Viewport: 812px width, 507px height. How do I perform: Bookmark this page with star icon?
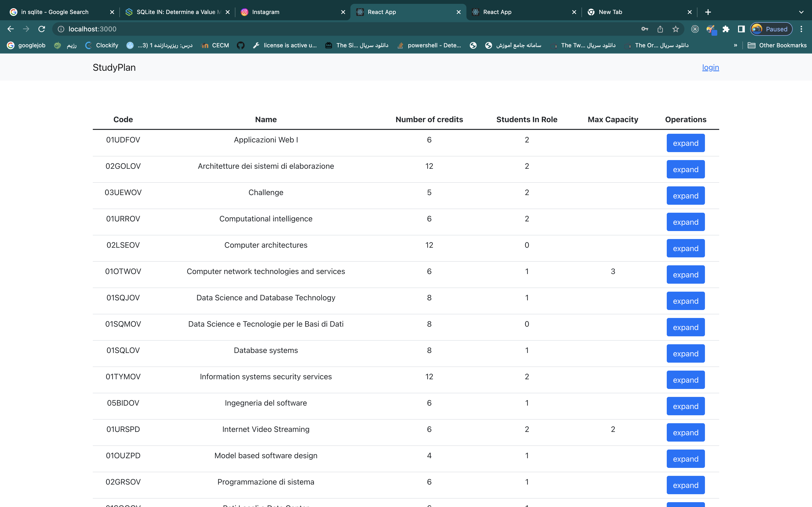coord(675,29)
